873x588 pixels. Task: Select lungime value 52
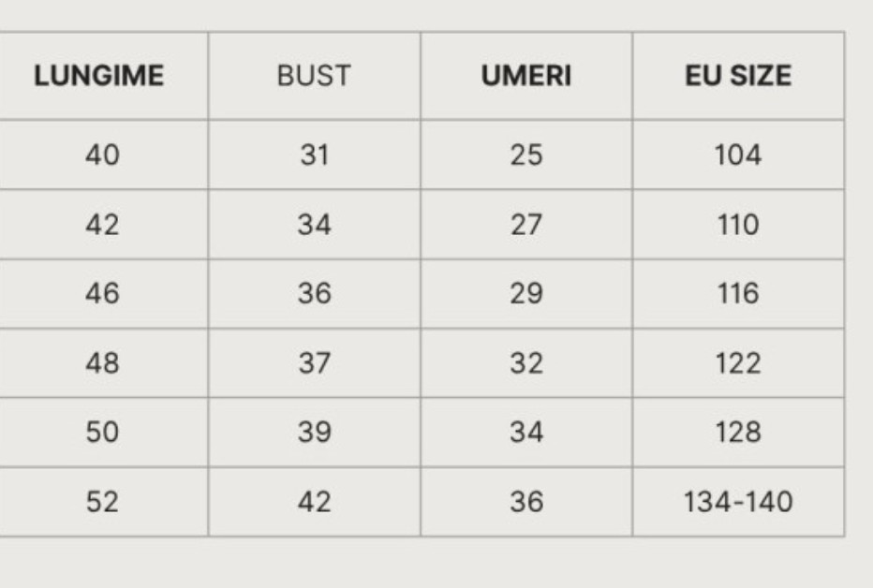pos(102,502)
